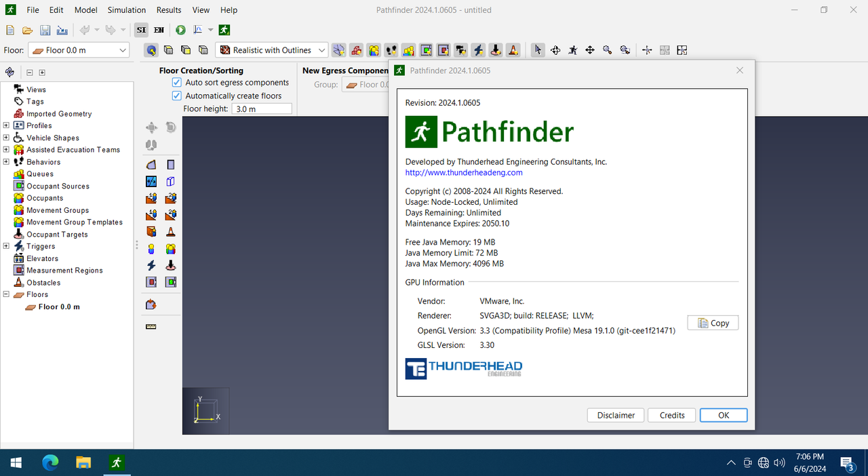This screenshot has height=476, width=868.
Task: Open Microsoft Edge from the taskbar
Action: [x=50, y=462]
